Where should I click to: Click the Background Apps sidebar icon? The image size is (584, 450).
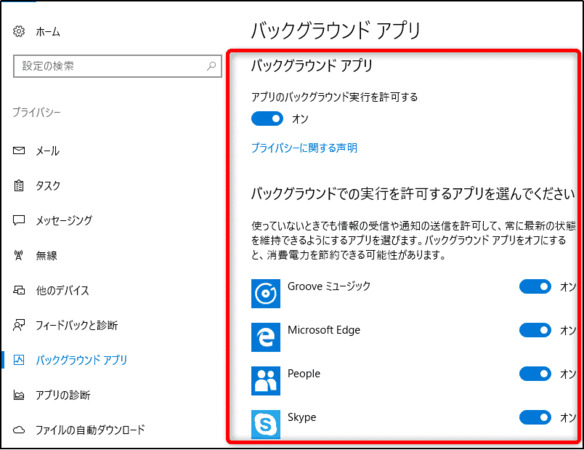tap(19, 360)
